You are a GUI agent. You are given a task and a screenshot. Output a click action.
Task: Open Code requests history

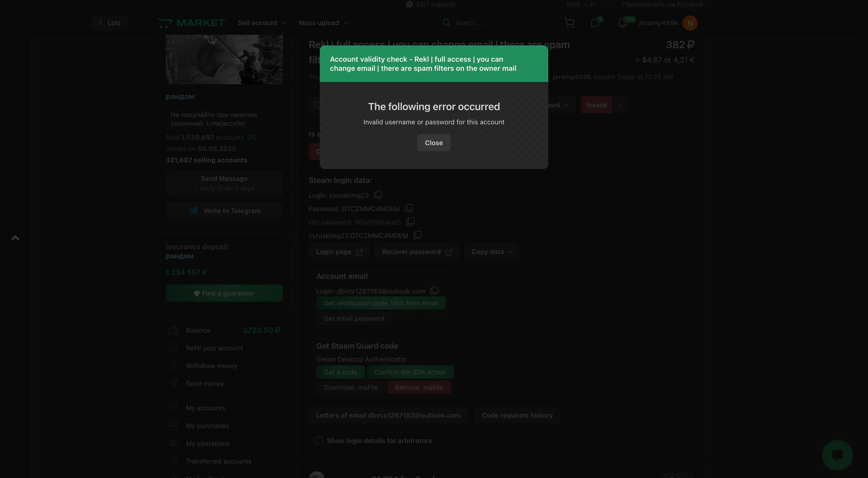pyautogui.click(x=517, y=415)
